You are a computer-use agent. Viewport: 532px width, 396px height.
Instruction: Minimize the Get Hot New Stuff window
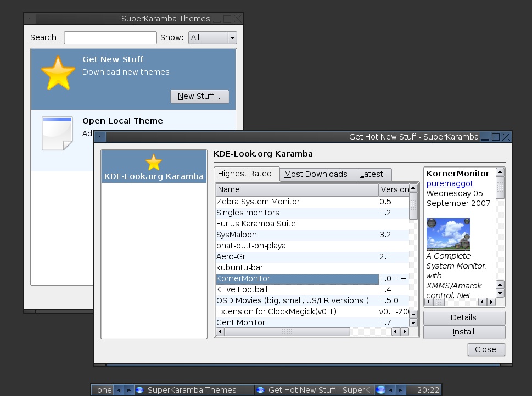(x=485, y=137)
